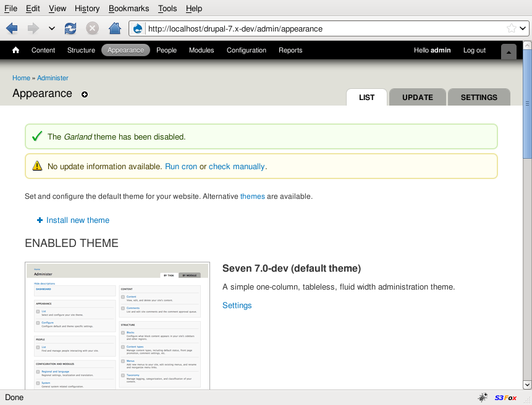
Task: Click the Run cron link
Action: coord(181,167)
